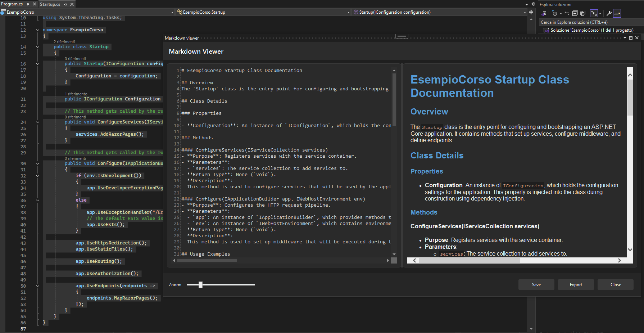
Task: Select Soluzione 'EsempioCorso' tree item
Action: click(592, 30)
